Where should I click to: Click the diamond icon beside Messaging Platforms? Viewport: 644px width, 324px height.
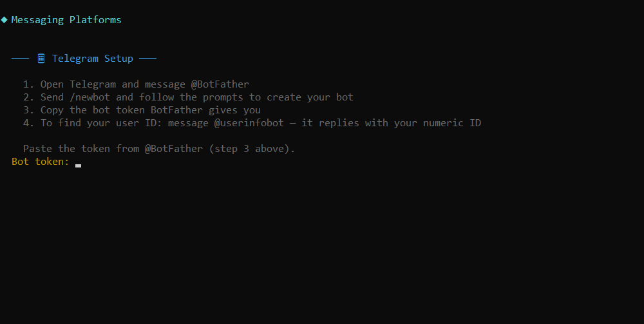tap(5, 20)
